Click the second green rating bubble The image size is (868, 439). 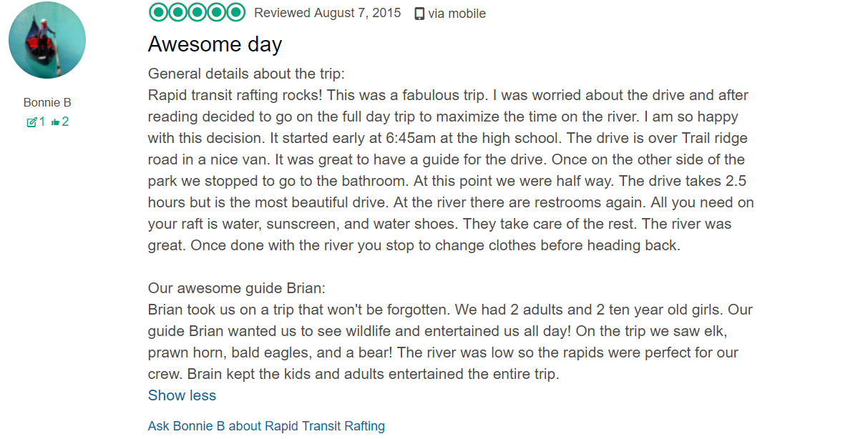point(177,13)
